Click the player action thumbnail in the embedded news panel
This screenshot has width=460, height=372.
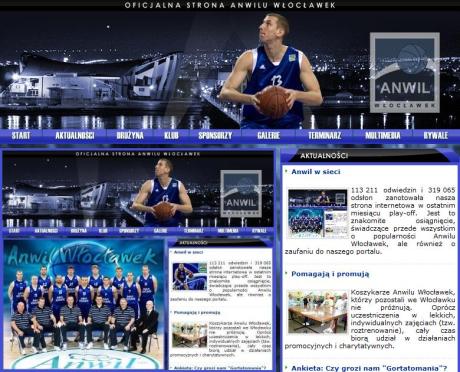pyautogui.click(x=190, y=276)
